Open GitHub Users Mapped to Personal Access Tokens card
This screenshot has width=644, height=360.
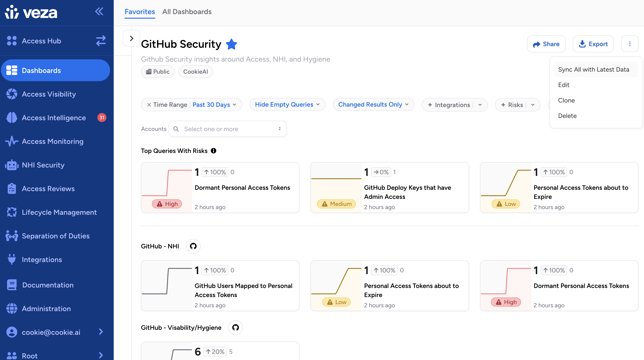click(220, 286)
